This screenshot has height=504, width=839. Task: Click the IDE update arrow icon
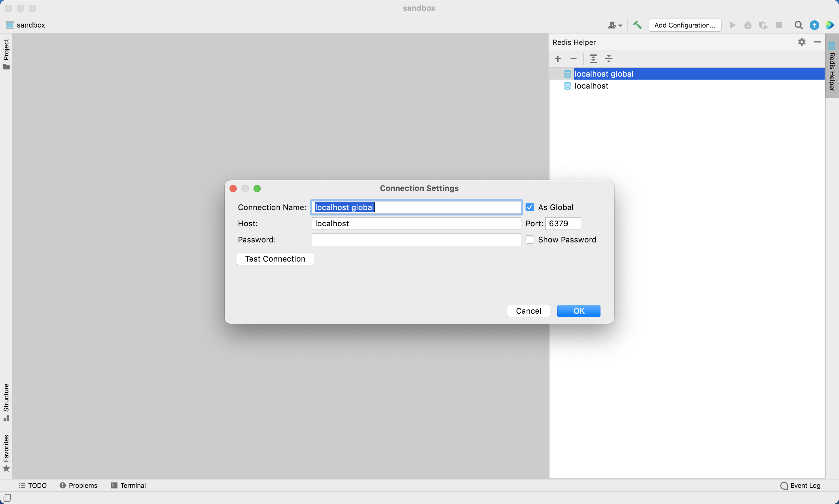(x=814, y=25)
